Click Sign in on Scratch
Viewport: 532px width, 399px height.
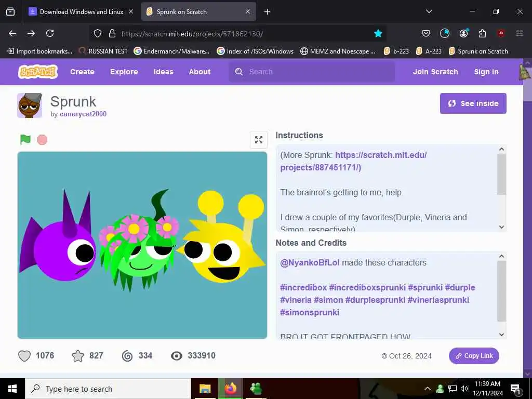(486, 72)
